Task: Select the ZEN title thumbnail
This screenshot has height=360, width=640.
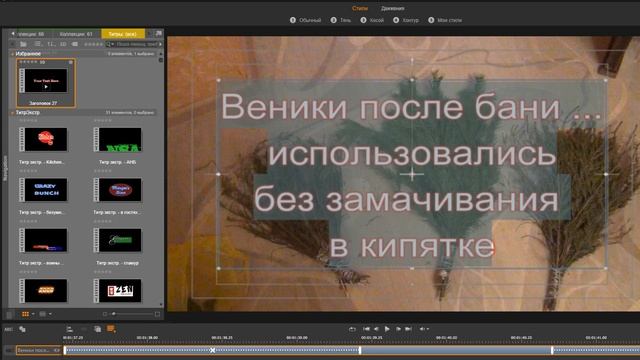Action: click(118, 291)
